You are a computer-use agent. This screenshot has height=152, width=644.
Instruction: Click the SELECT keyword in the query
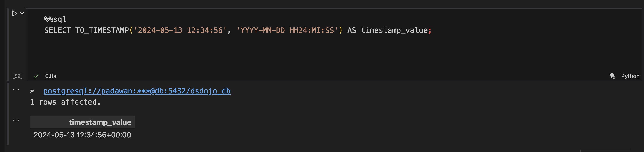pos(57,30)
